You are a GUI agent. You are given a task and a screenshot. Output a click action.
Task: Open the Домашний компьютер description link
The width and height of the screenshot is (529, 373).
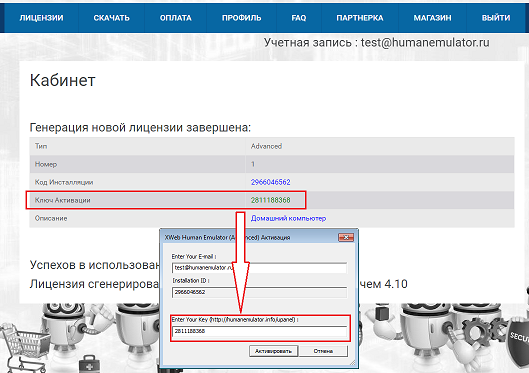(x=288, y=218)
